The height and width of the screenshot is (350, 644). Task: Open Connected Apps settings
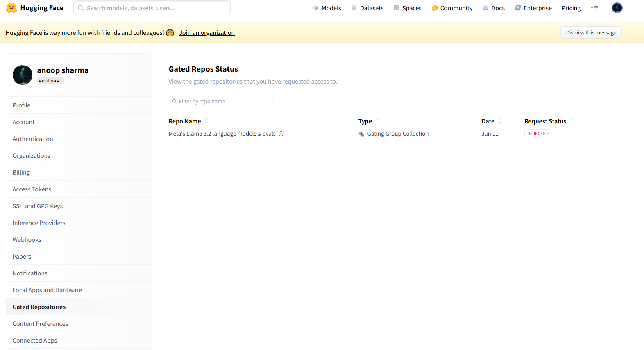pos(79,341)
